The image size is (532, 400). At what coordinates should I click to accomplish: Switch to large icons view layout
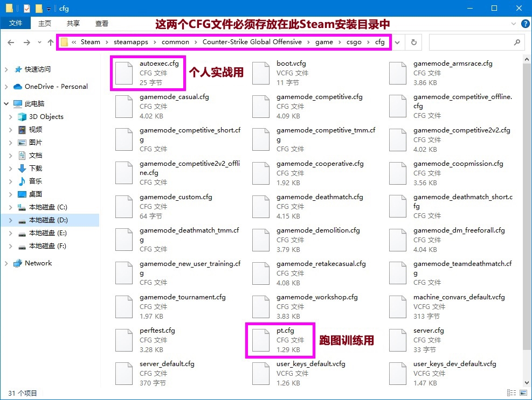point(523,393)
